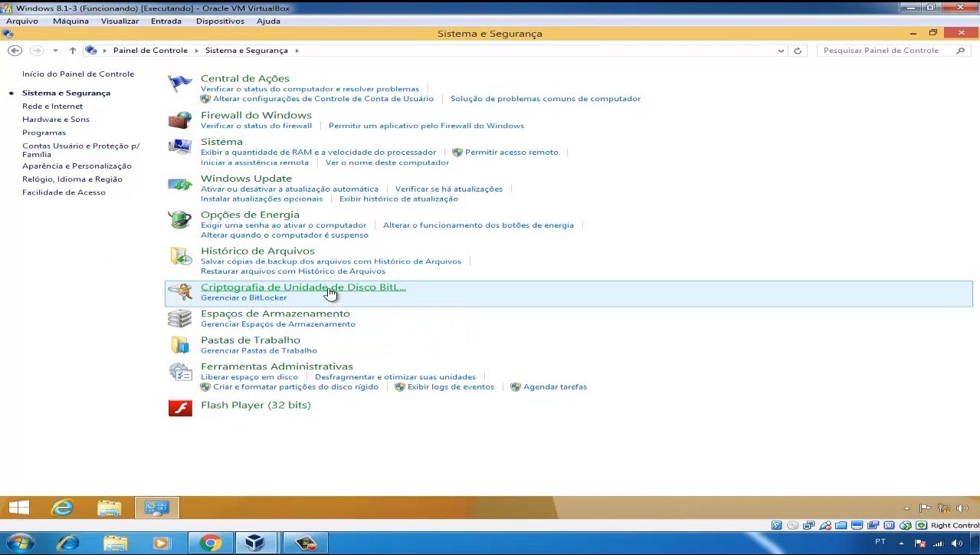Click the Windows 8.1 Start button

[x=19, y=507]
